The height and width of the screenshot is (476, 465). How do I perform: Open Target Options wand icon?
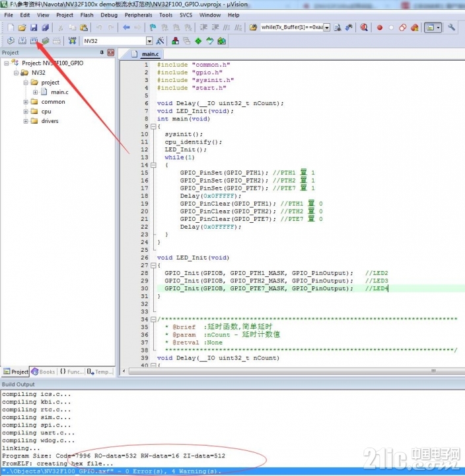[160, 41]
